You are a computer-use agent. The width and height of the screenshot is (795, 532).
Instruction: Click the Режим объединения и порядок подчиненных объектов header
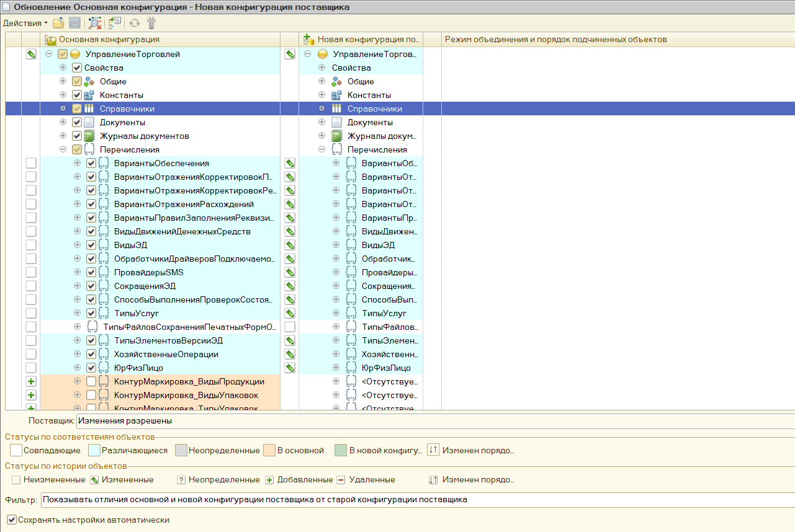click(556, 40)
